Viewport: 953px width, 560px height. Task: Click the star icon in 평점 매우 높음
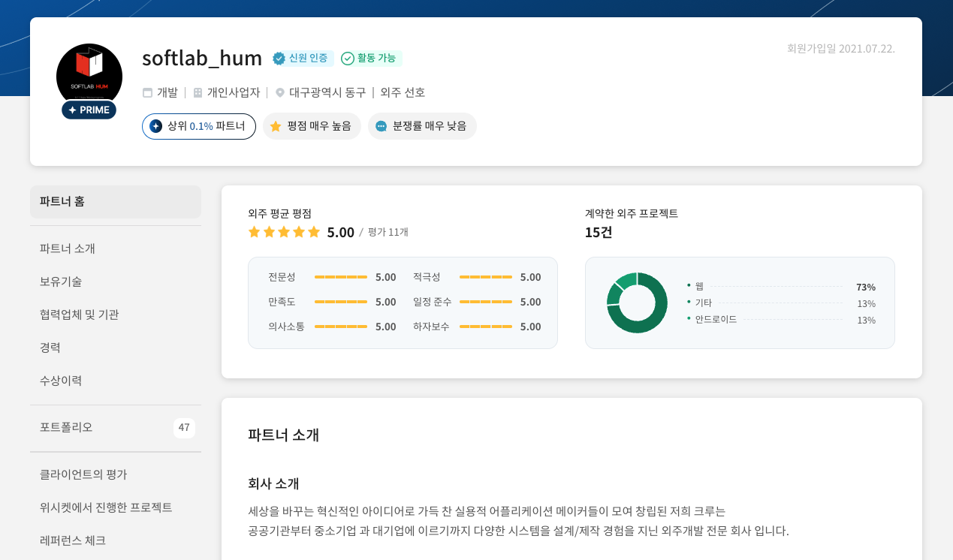pyautogui.click(x=276, y=126)
